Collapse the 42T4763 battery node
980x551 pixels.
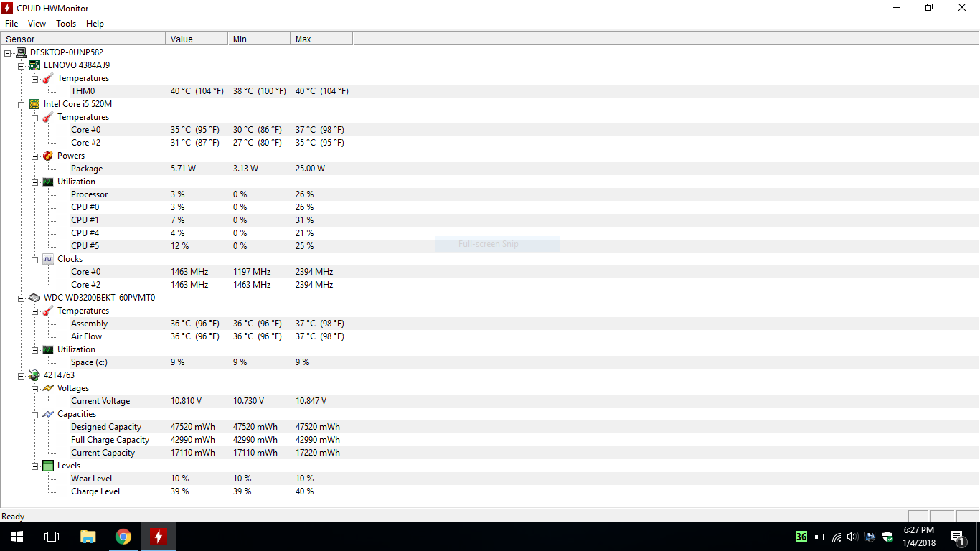[22, 375]
